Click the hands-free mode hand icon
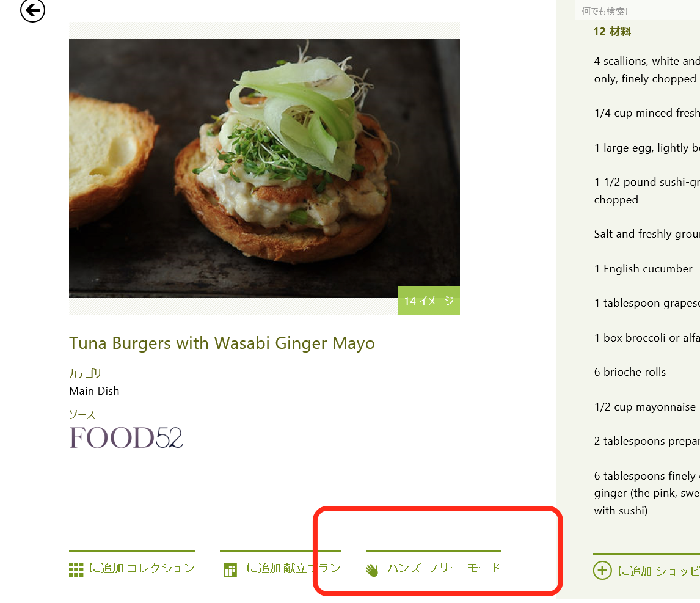The width and height of the screenshot is (700, 603). coord(372,570)
